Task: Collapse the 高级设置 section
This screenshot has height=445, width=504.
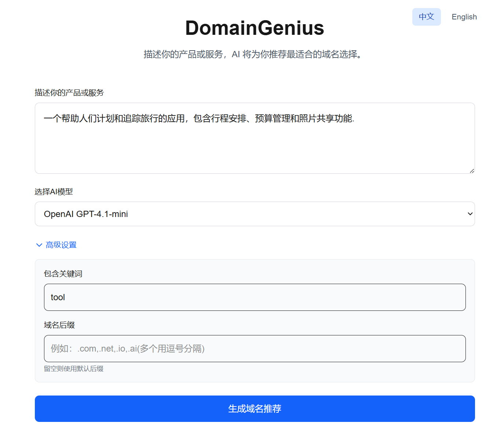Action: [x=56, y=245]
